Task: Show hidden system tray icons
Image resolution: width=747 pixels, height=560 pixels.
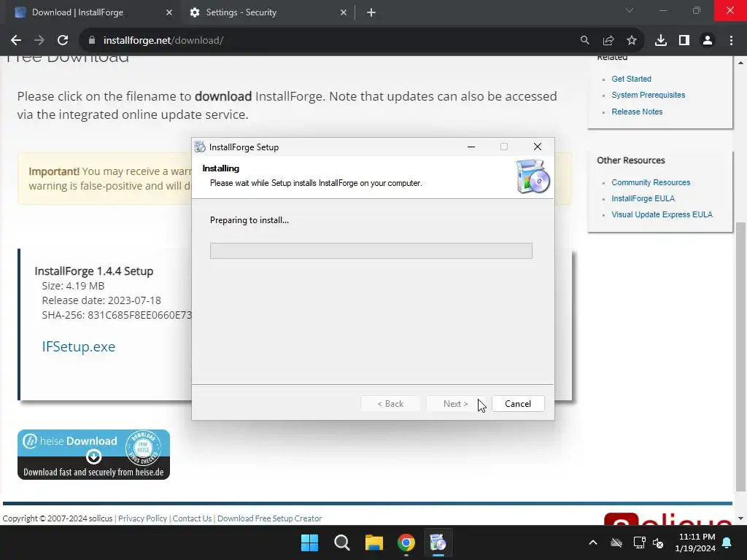Action: pyautogui.click(x=593, y=542)
